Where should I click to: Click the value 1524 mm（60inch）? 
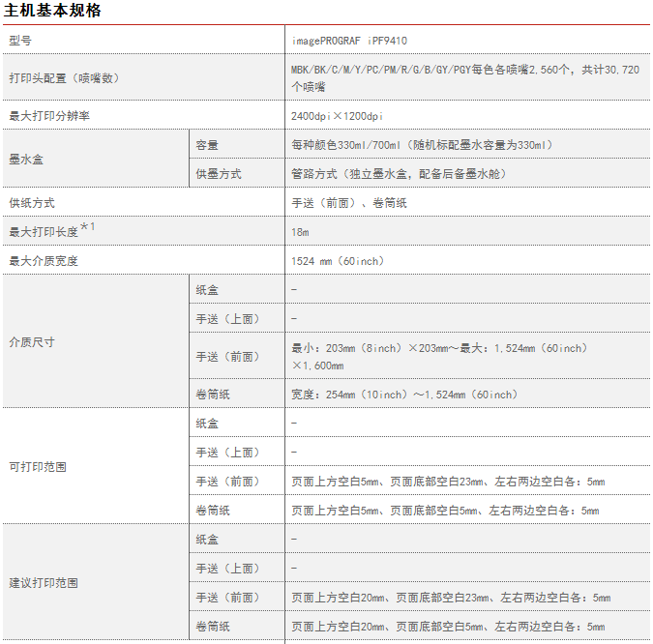click(338, 261)
